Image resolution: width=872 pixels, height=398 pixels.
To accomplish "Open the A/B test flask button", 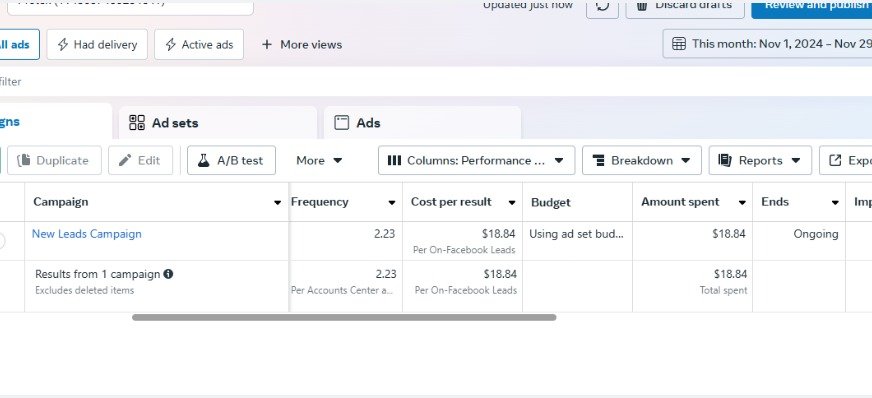I will pos(231,160).
